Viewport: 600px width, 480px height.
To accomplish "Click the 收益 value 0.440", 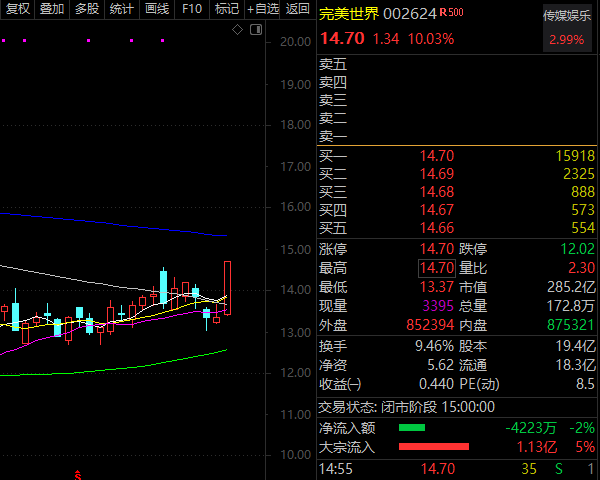I will 437,384.
